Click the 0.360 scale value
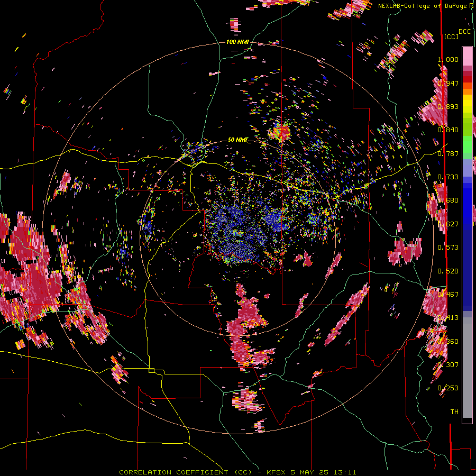Viewport: 476px width, 476px height. pos(448,342)
